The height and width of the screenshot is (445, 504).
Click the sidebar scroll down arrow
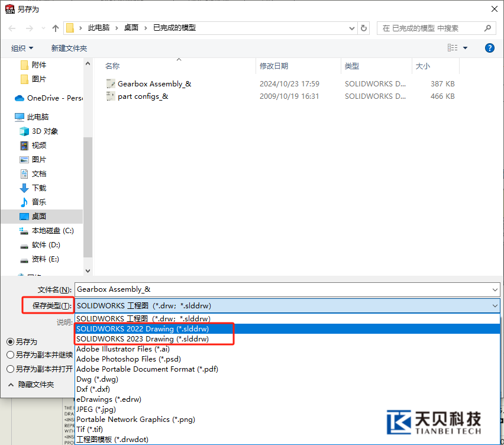click(88, 271)
